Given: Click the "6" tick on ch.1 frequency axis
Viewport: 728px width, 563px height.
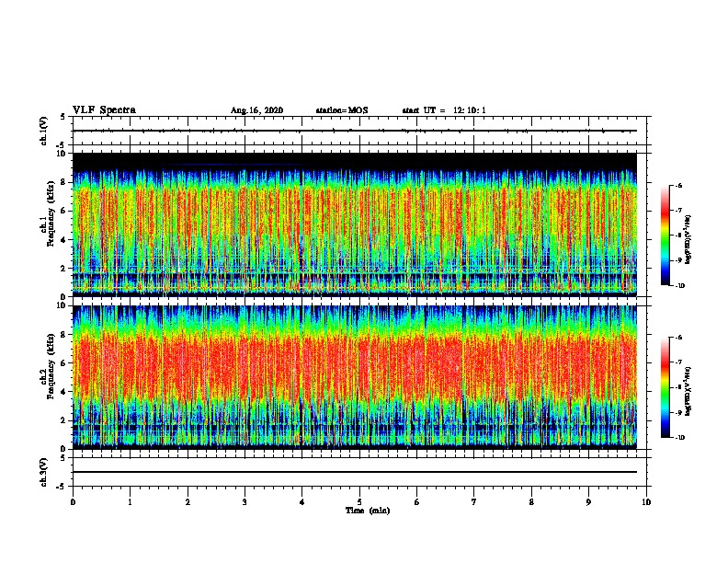Looking at the screenshot, I should 63,211.
